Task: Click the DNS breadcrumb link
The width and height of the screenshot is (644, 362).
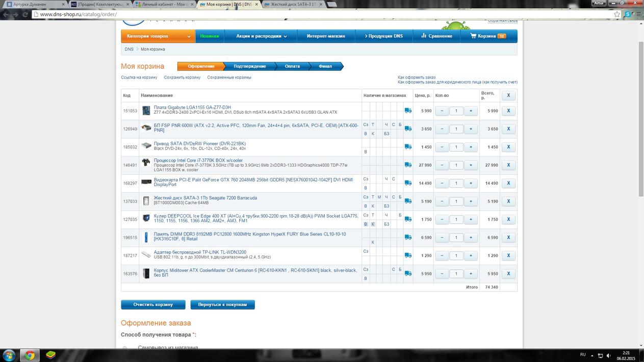Action: coord(129,49)
